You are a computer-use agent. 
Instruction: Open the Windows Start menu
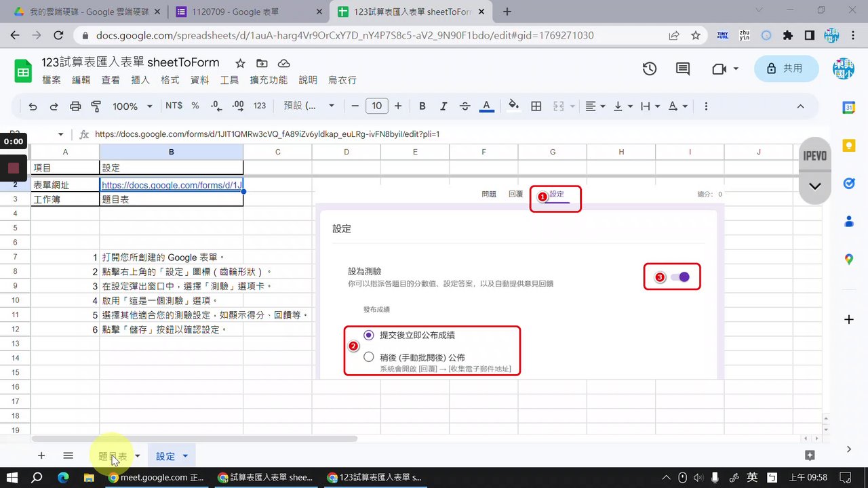12,477
